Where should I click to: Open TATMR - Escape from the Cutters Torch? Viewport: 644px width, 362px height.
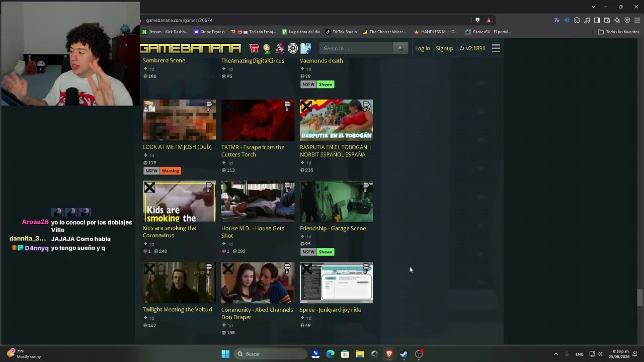pos(253,151)
